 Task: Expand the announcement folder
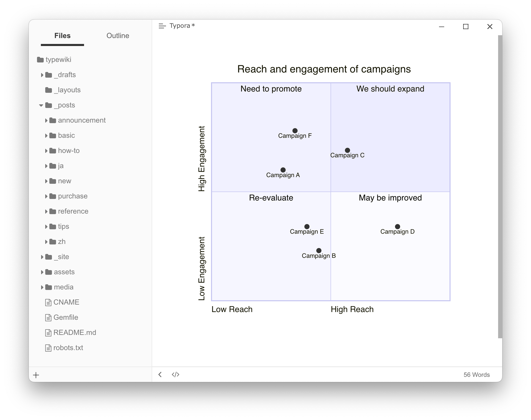(x=46, y=120)
